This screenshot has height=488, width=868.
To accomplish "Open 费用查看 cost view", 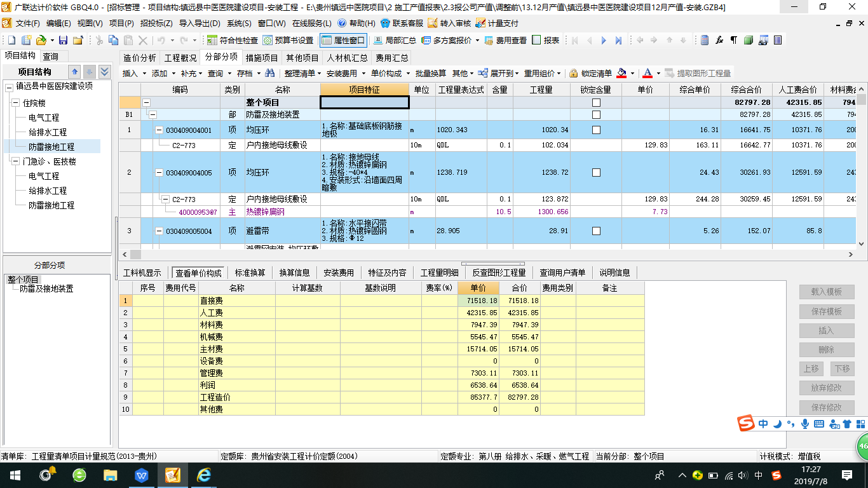I will 506,40.
